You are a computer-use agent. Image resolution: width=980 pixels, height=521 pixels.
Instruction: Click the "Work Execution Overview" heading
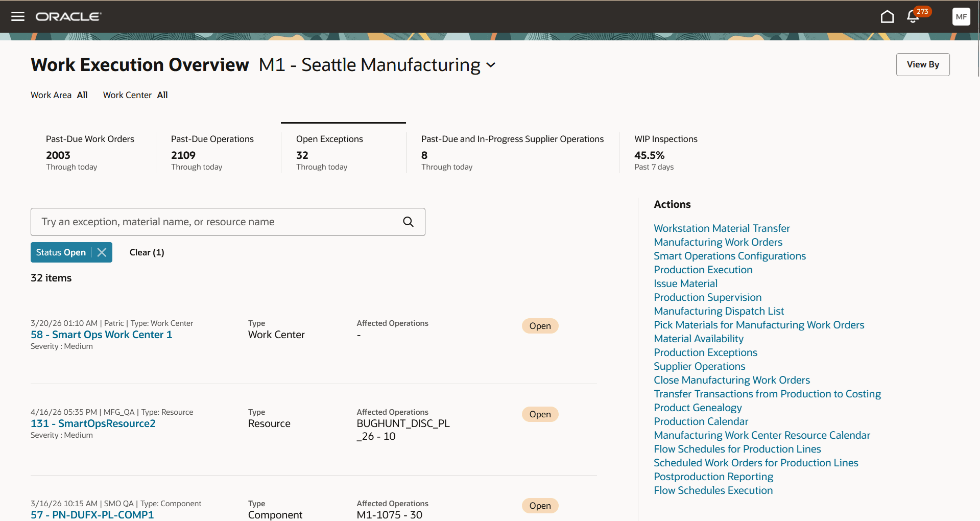(x=140, y=65)
